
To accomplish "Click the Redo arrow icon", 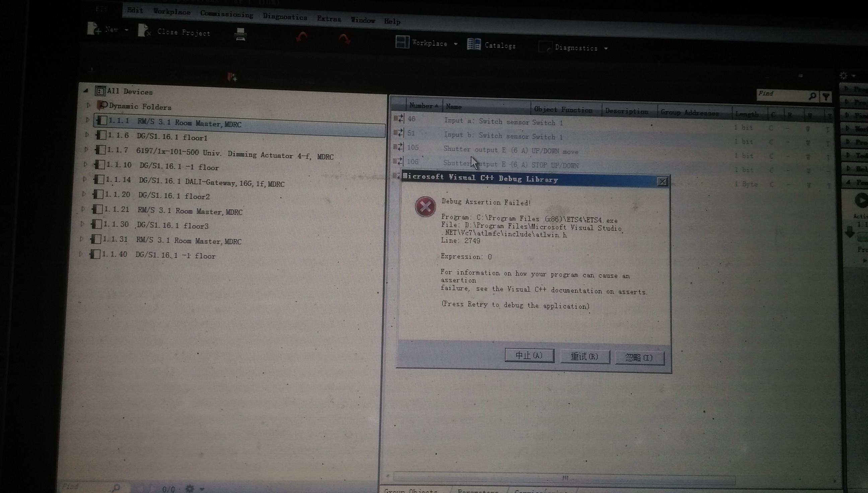I will click(x=344, y=39).
